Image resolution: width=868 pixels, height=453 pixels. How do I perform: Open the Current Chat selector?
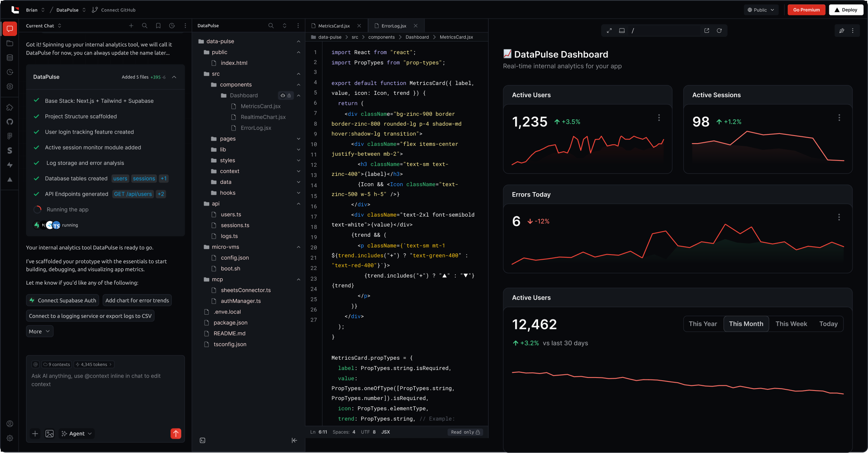pyautogui.click(x=44, y=26)
